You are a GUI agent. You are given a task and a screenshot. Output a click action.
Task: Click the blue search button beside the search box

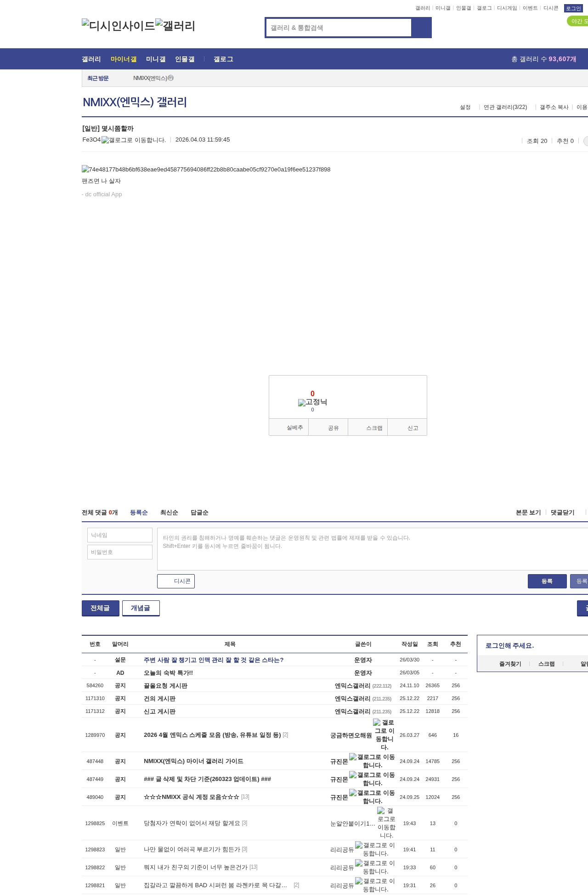point(421,28)
